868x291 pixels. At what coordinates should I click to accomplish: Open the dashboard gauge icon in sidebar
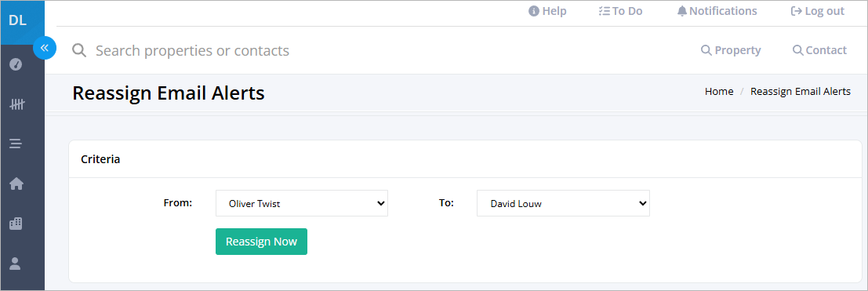[16, 64]
